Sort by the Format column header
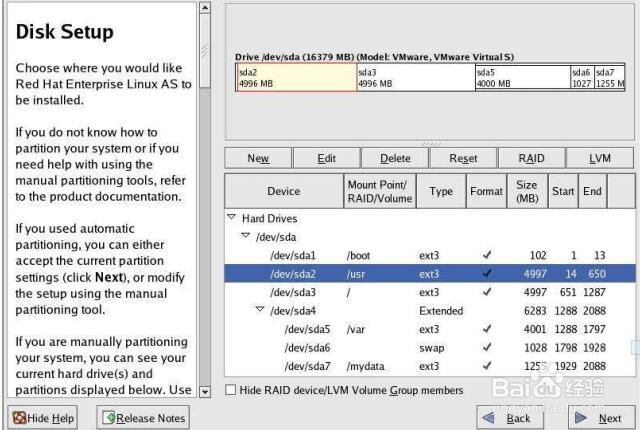The width and height of the screenshot is (640, 430). [486, 191]
